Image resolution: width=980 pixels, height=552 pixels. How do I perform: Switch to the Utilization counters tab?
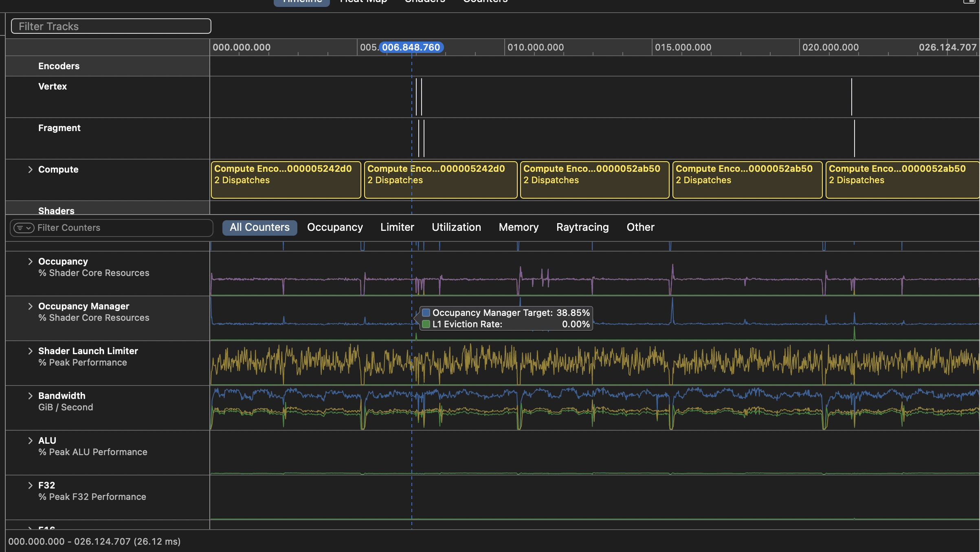click(456, 228)
